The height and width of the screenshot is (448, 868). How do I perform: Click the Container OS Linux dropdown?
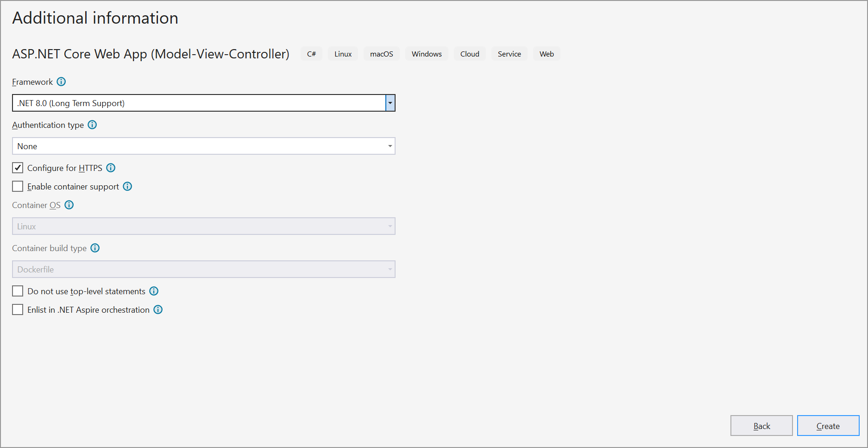click(x=204, y=226)
